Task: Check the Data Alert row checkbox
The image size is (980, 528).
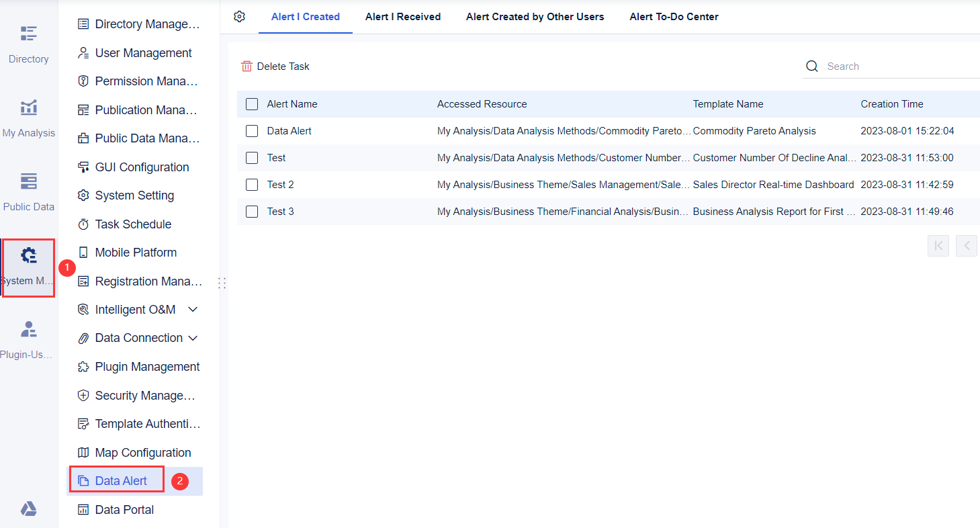Action: [251, 131]
